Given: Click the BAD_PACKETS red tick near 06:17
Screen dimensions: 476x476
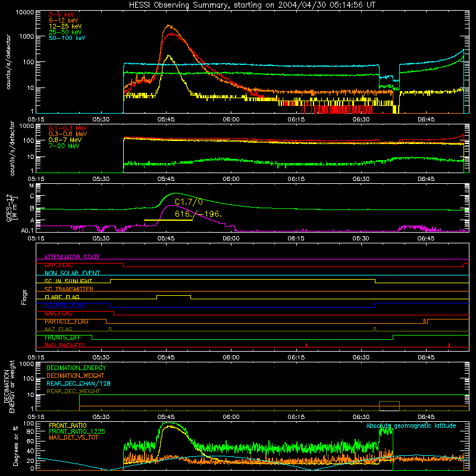Looking at the screenshot, I should pos(306,345).
